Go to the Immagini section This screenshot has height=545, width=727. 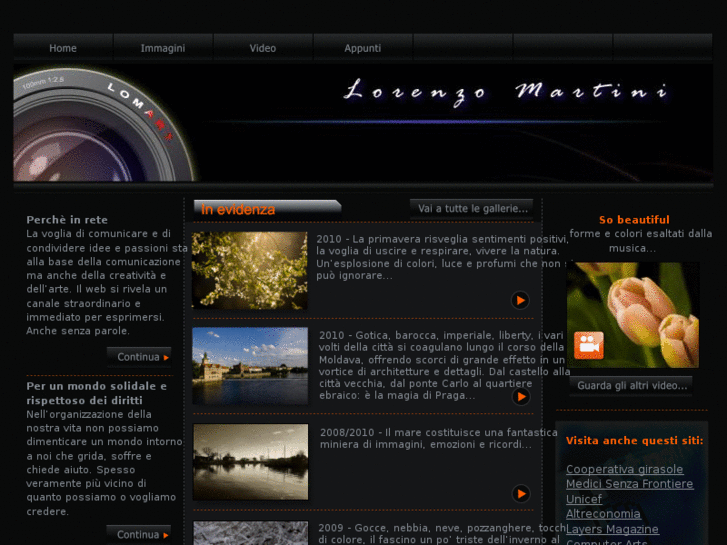163,48
